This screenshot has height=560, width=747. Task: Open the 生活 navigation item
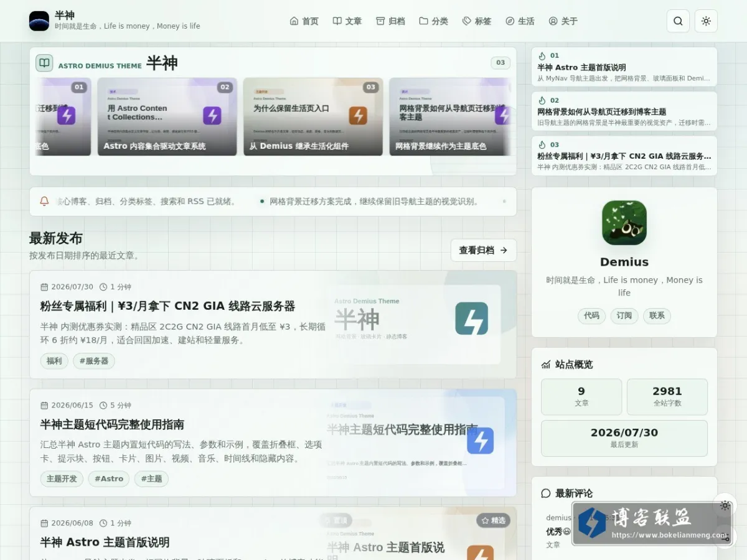[520, 21]
